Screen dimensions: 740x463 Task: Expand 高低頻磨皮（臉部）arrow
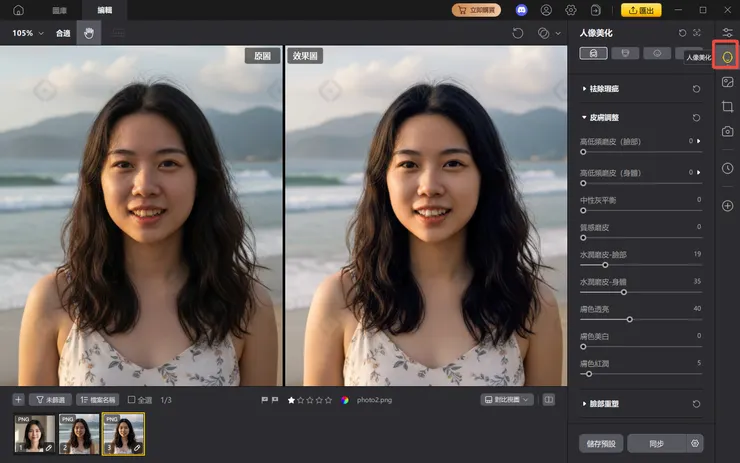point(699,141)
